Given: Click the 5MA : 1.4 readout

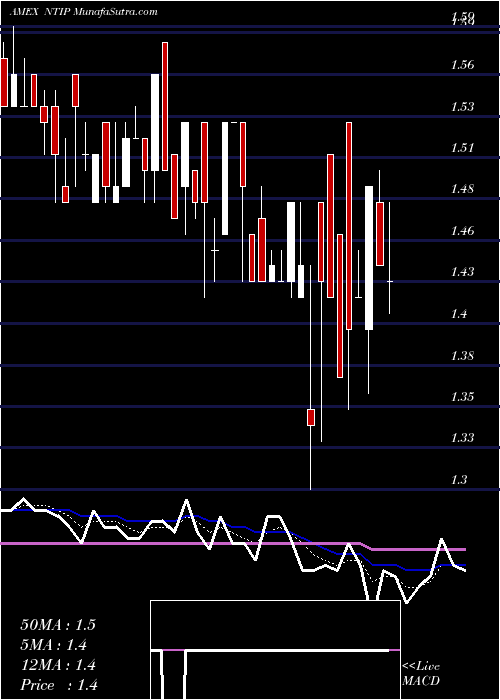Looking at the screenshot, I should pos(53,645).
